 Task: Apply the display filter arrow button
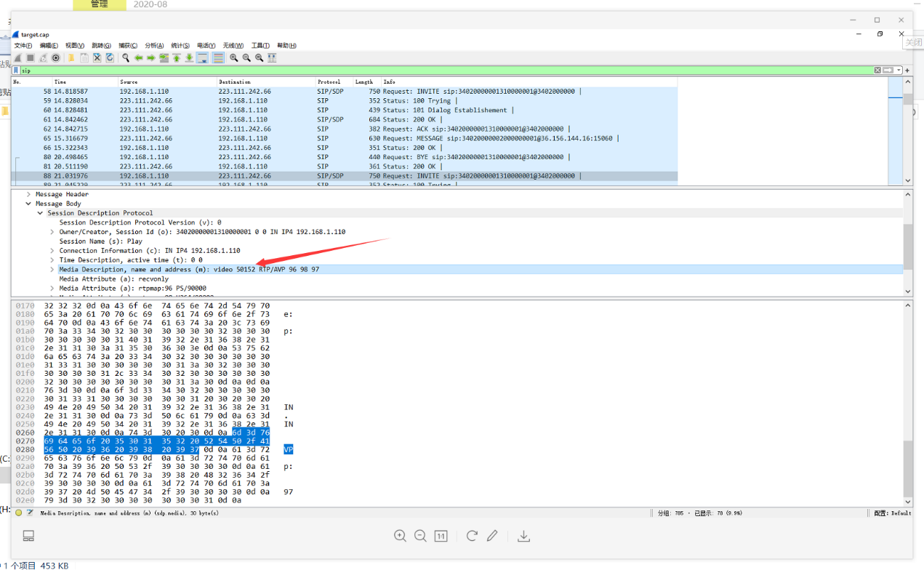[888, 71]
